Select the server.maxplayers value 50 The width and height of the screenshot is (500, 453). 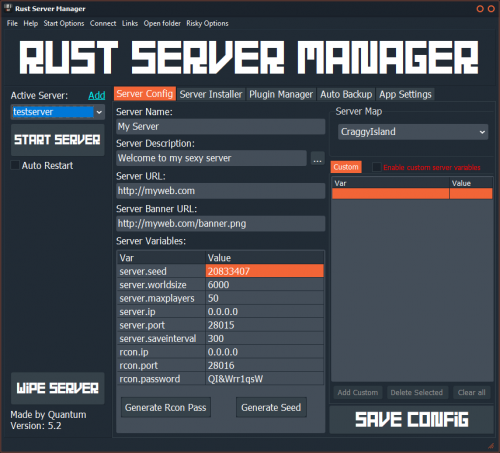(265, 298)
